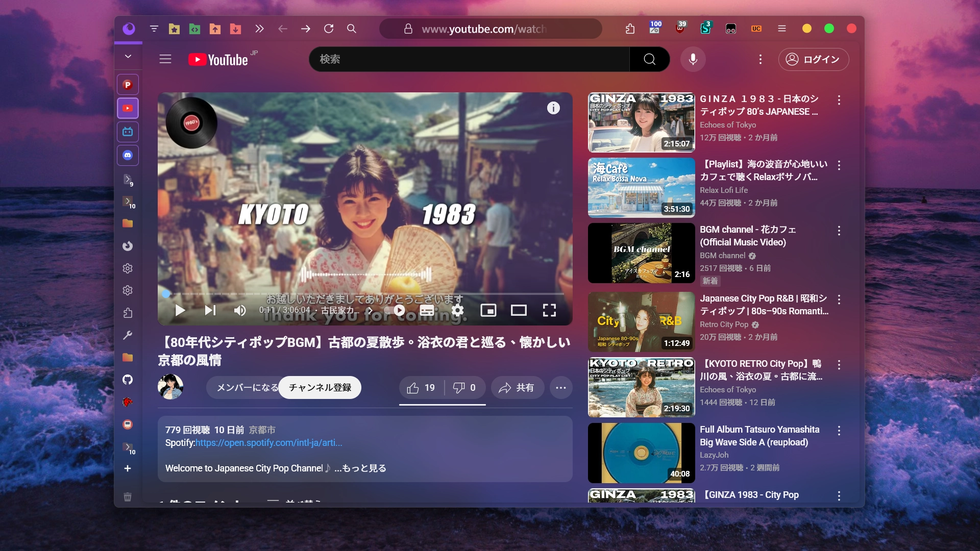Switch to theater mode
980x551 pixels.
click(x=519, y=310)
